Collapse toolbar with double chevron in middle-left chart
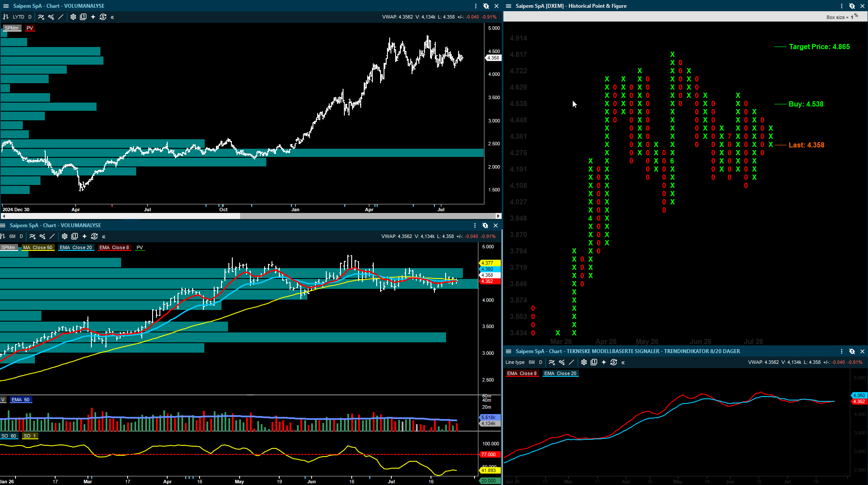Image resolution: width=868 pixels, height=485 pixels. pyautogui.click(x=104, y=236)
